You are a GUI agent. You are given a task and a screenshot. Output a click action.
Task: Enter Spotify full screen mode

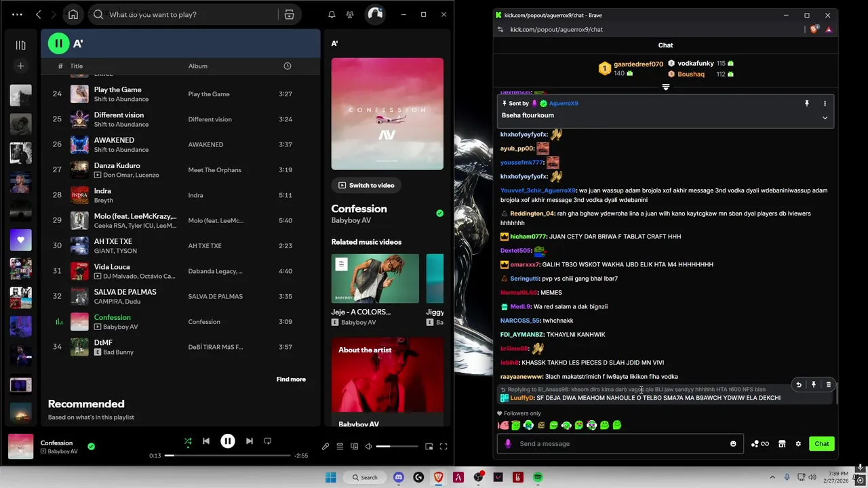point(443,446)
